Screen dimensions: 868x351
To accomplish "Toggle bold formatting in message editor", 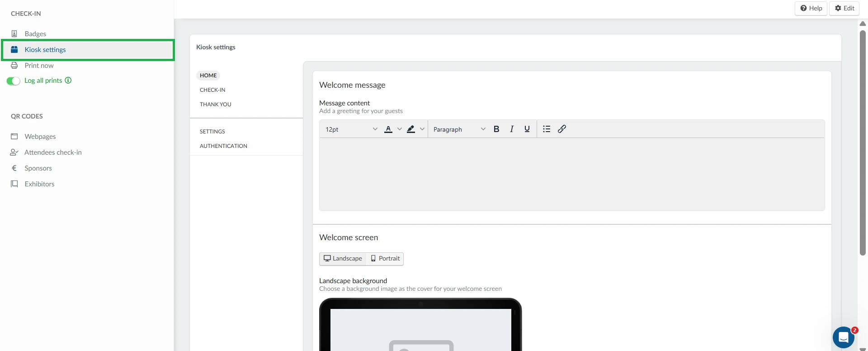I will (496, 129).
